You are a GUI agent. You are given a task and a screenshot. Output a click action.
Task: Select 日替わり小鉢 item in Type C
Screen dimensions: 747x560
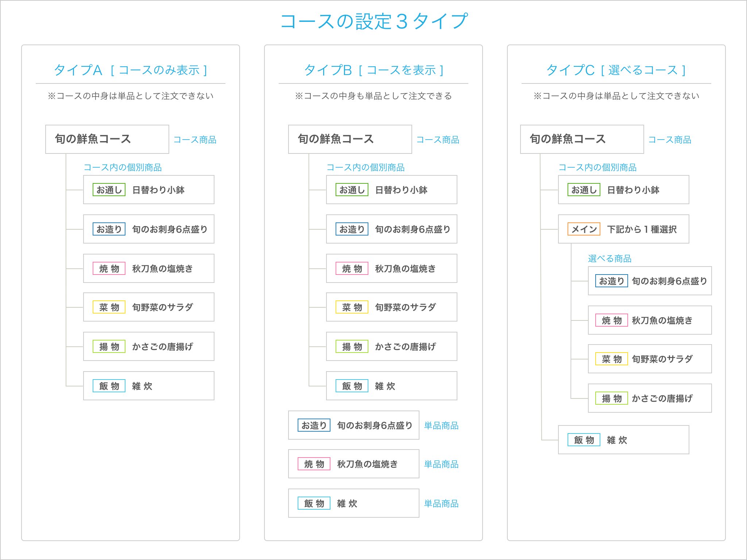[x=624, y=190]
